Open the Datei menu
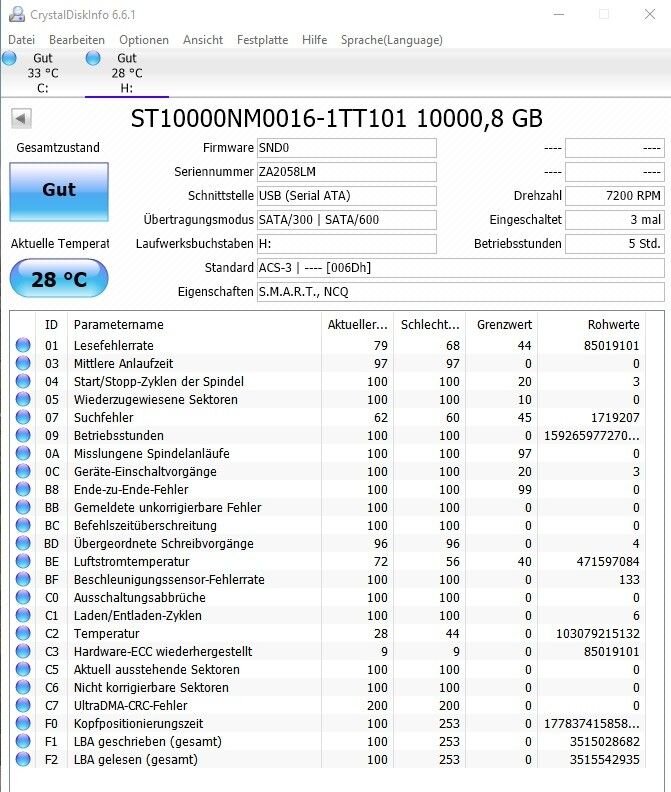Image resolution: width=671 pixels, height=792 pixels. point(22,40)
